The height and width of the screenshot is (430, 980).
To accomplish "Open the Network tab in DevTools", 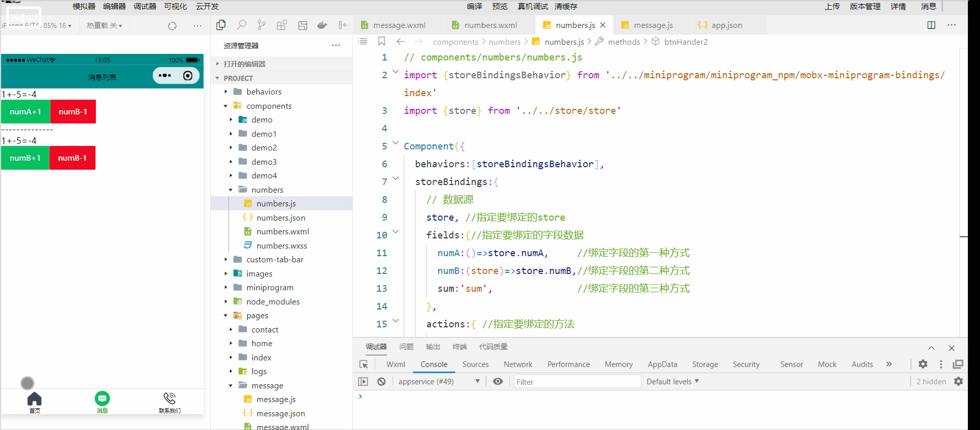I will [517, 364].
